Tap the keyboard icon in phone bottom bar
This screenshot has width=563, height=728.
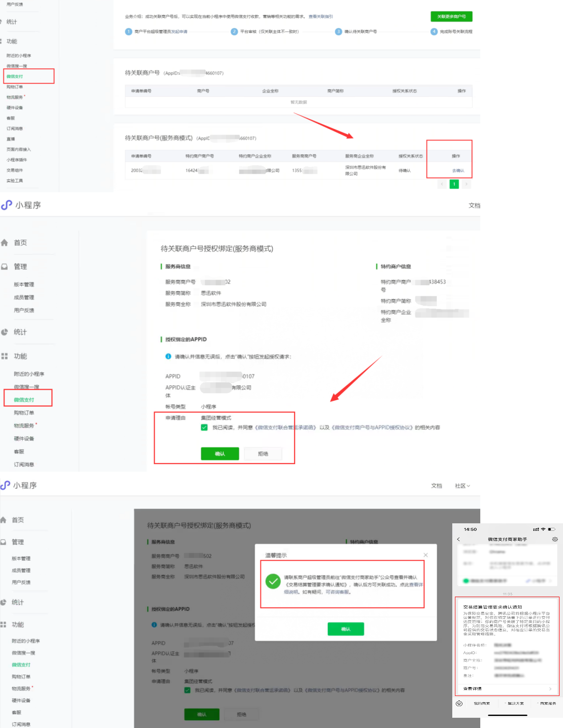[x=459, y=704]
